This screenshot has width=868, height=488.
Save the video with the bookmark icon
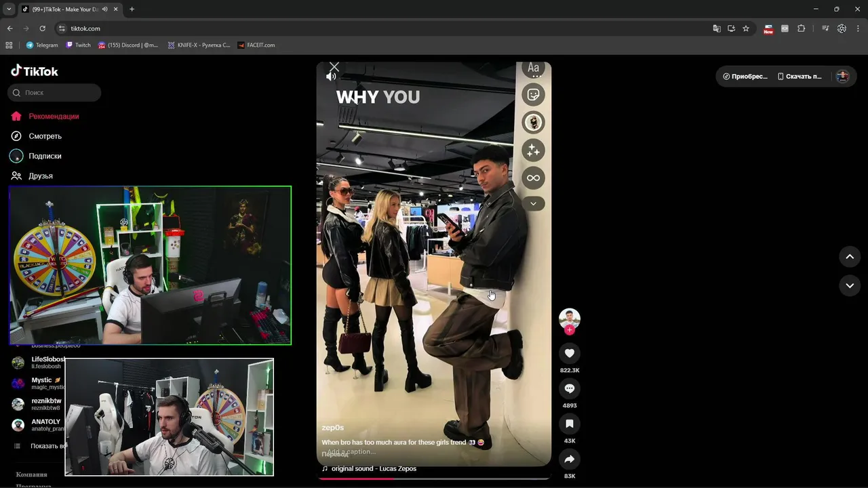click(x=570, y=424)
